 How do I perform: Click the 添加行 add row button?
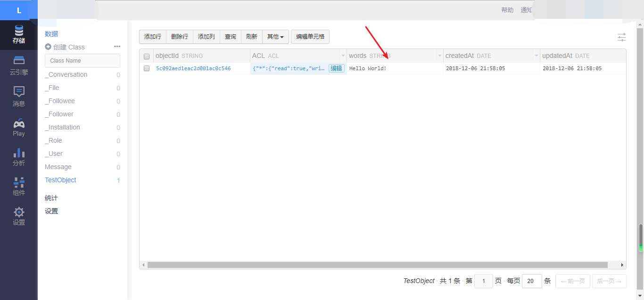point(152,36)
